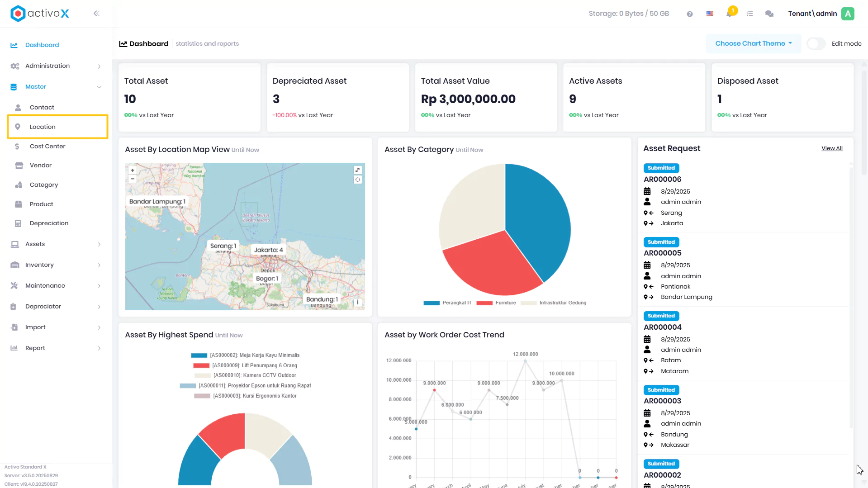
Task: Expand the map to fullscreen
Action: (x=357, y=170)
